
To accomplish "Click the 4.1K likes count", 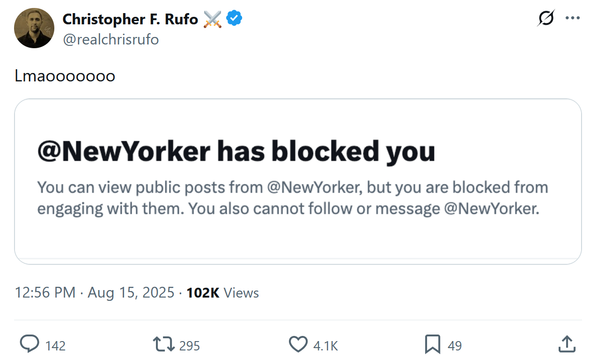I will (325, 346).
